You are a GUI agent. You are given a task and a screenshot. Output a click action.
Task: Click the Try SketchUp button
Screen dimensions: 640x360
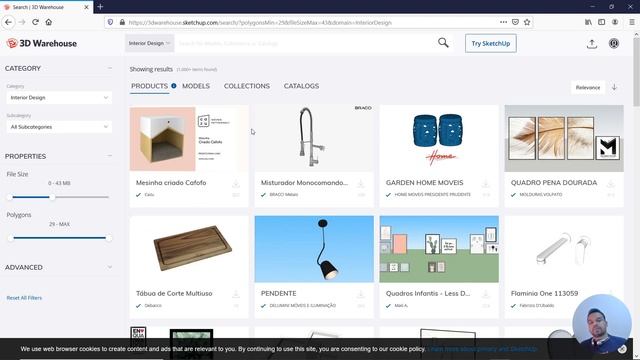pos(491,43)
